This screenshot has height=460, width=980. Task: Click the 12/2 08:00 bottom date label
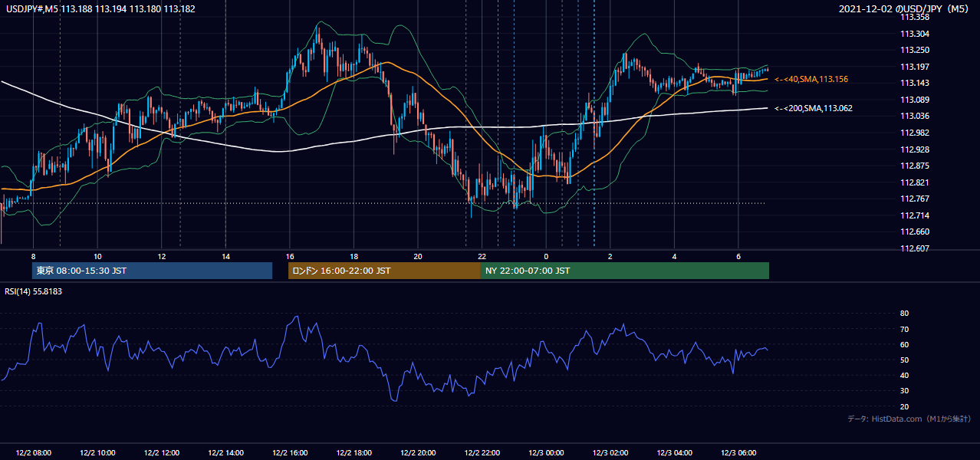pos(33,452)
